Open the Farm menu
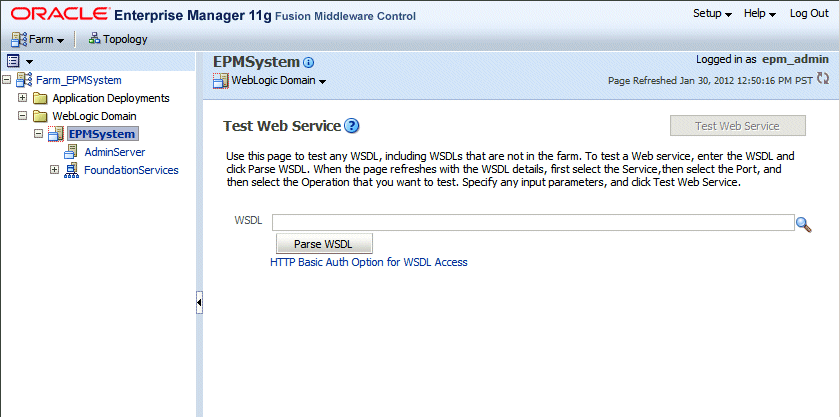This screenshot has width=840, height=417. point(37,39)
